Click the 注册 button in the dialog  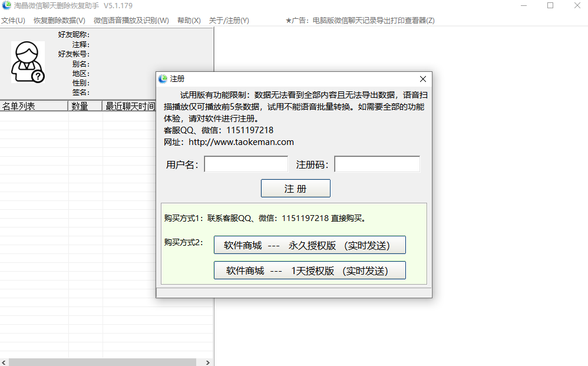296,188
